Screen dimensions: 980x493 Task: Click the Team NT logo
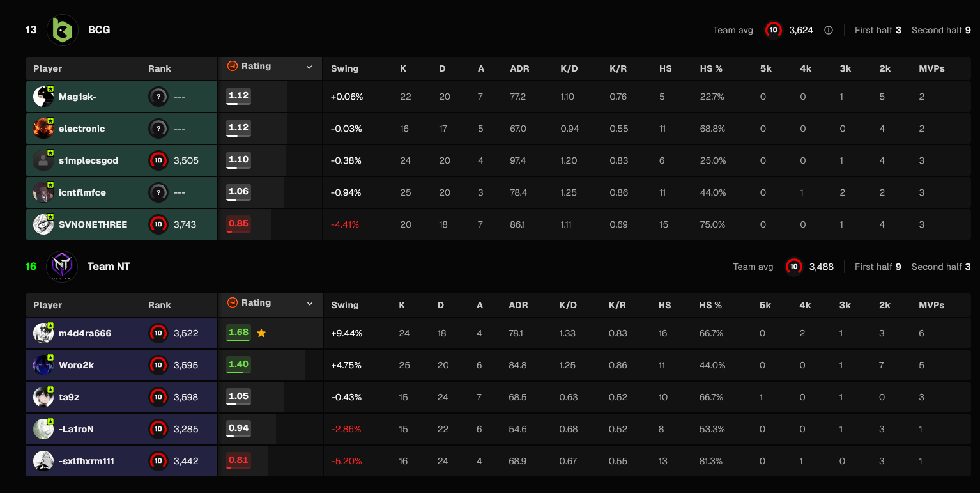62,267
